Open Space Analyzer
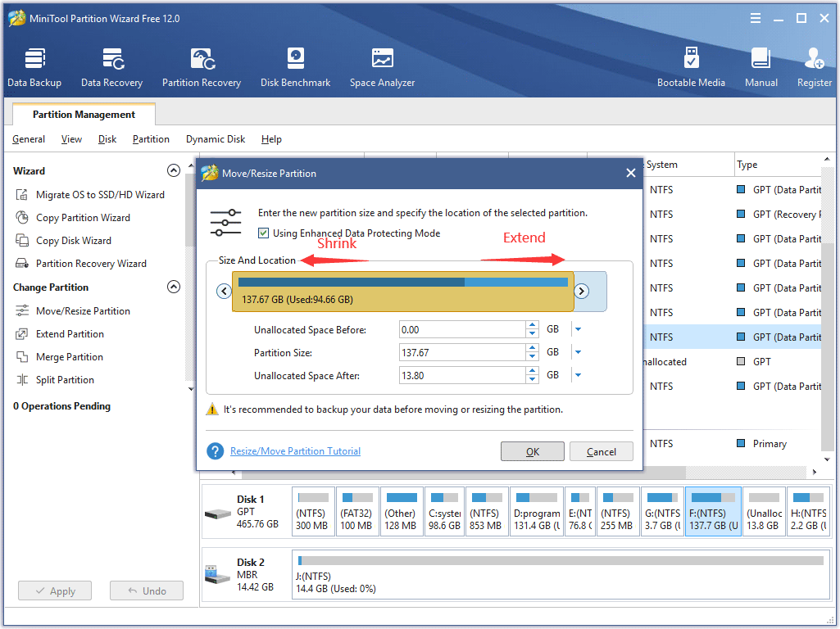840x629 pixels. [382, 67]
